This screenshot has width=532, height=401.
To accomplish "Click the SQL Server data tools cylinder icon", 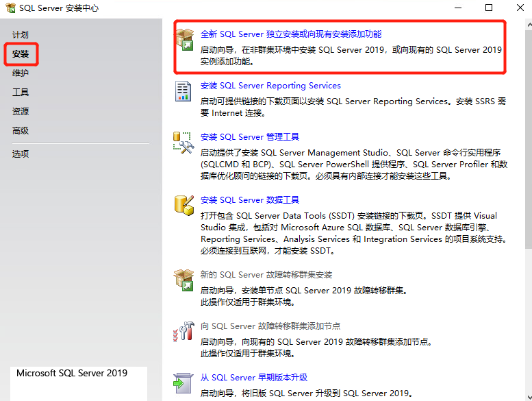I will tap(184, 206).
